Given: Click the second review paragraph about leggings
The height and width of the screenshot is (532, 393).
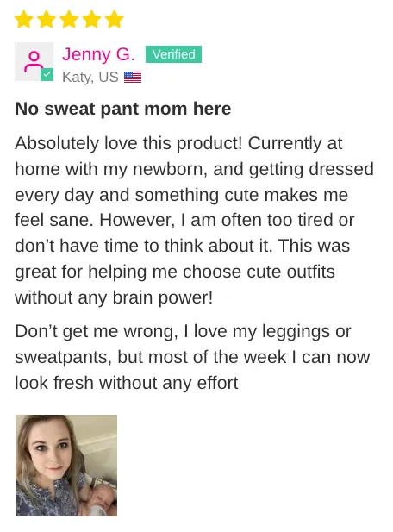Looking at the screenshot, I should 192,357.
